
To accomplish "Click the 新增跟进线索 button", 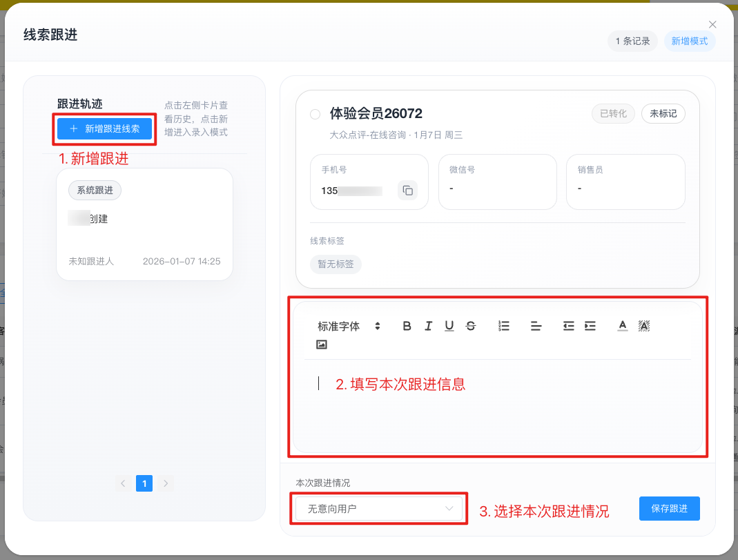I will pos(105,128).
